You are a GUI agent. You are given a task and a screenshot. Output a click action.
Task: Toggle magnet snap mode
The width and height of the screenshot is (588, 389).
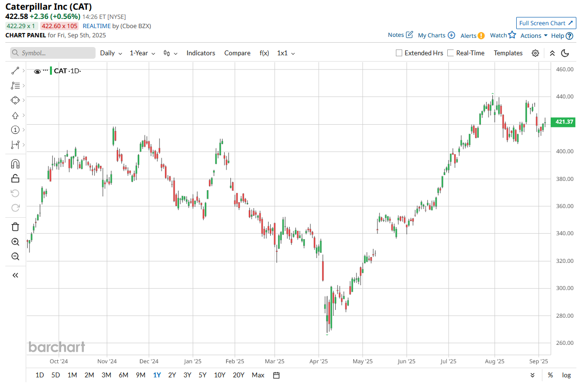[x=15, y=164]
